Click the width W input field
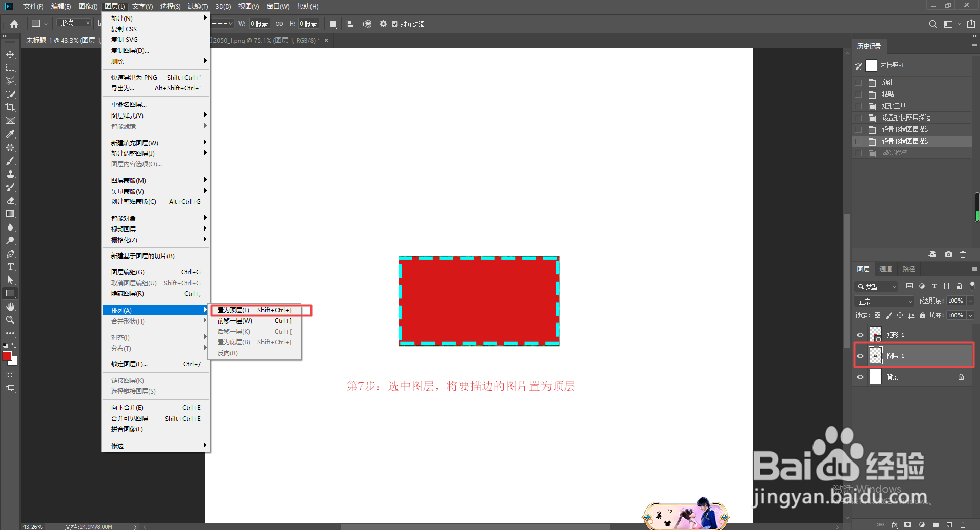This screenshot has height=530, width=980. point(259,24)
